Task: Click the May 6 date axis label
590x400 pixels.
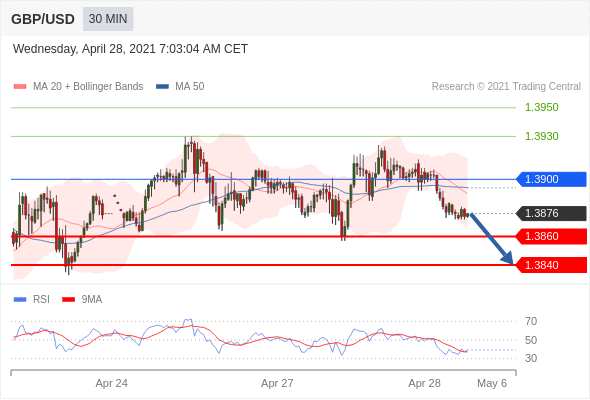Action: tap(492, 383)
